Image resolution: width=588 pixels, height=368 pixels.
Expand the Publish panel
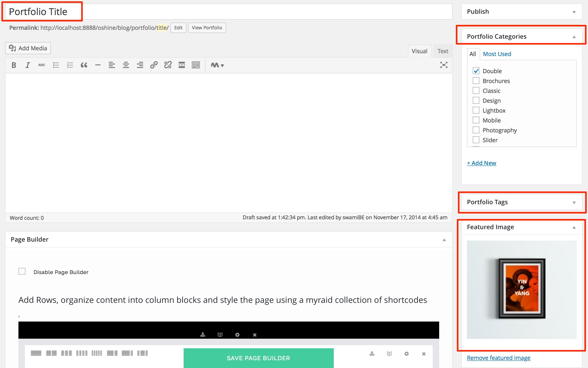pos(574,12)
